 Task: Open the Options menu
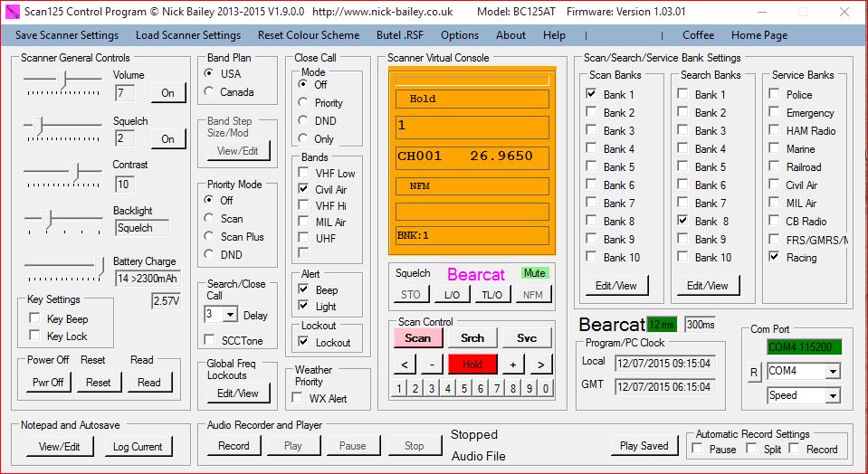(460, 35)
